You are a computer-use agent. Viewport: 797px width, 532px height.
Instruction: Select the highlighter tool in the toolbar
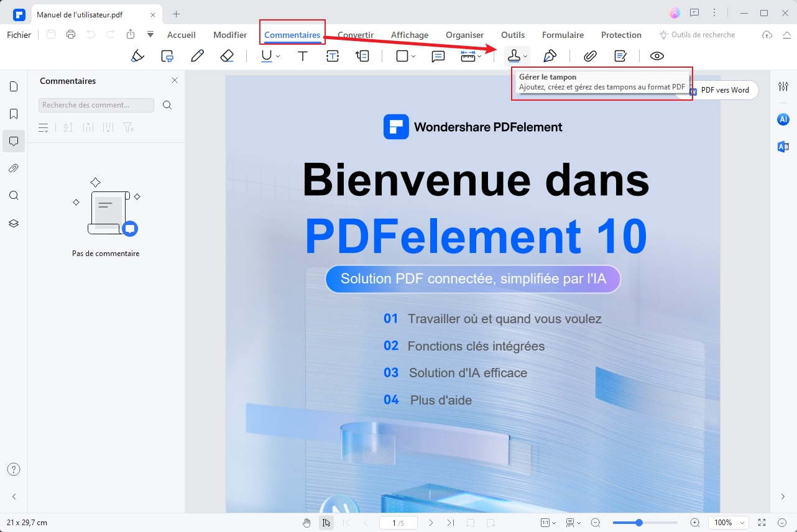click(x=138, y=56)
